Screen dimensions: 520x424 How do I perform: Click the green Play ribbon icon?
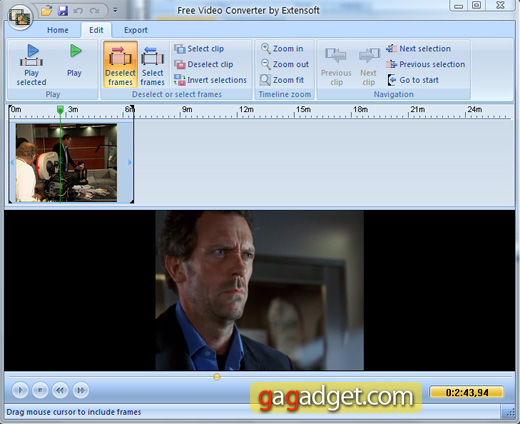click(76, 51)
